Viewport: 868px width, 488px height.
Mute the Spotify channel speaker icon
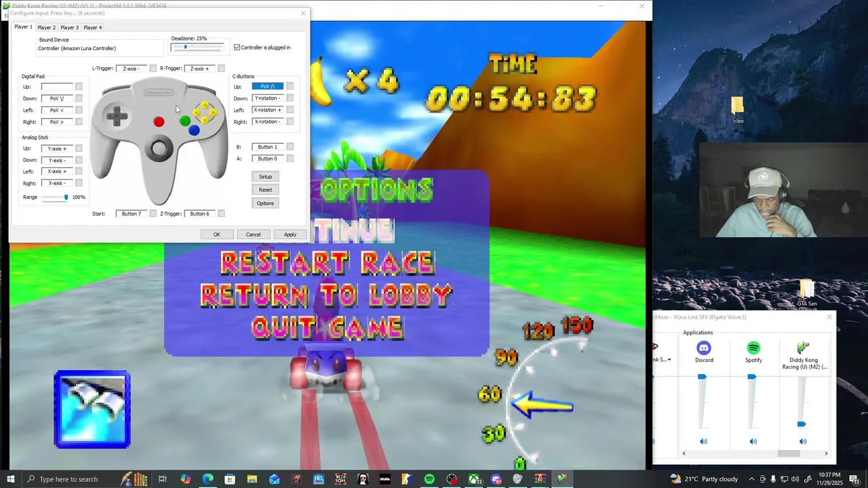pos(753,441)
